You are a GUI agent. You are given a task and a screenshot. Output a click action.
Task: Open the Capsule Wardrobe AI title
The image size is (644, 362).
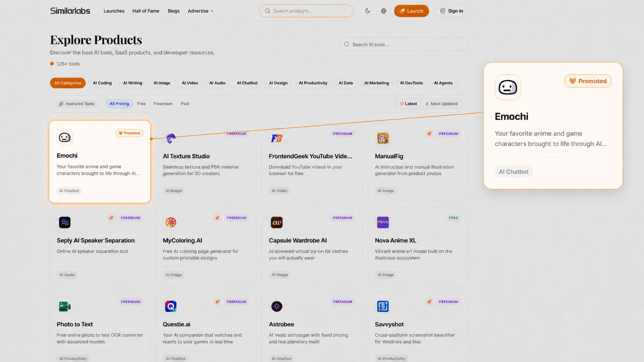[298, 241]
